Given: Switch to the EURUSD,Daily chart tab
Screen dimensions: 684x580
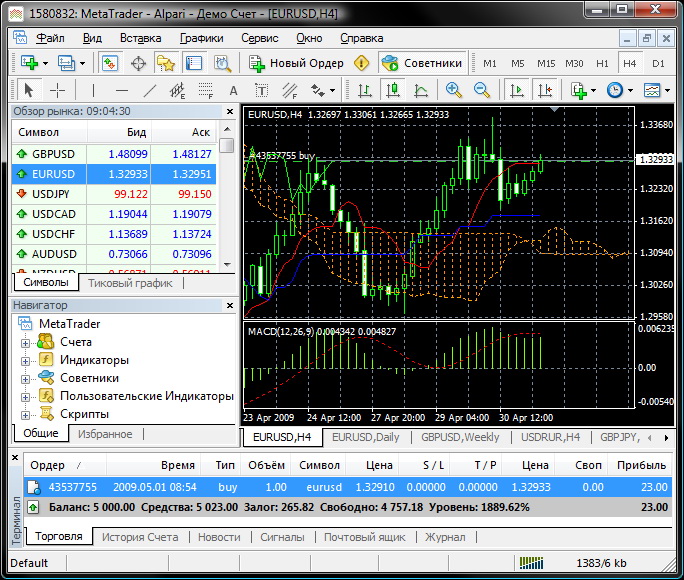Looking at the screenshot, I should point(366,437).
